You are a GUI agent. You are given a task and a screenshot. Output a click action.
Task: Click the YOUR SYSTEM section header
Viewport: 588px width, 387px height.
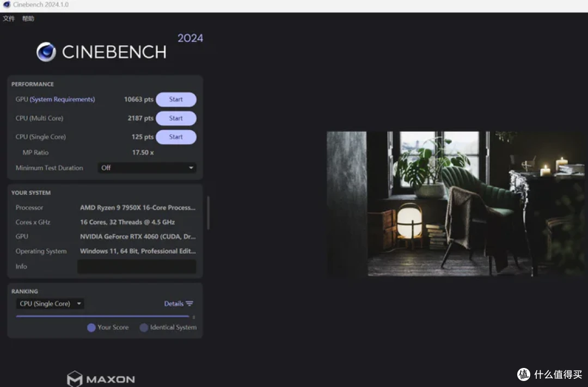point(30,193)
